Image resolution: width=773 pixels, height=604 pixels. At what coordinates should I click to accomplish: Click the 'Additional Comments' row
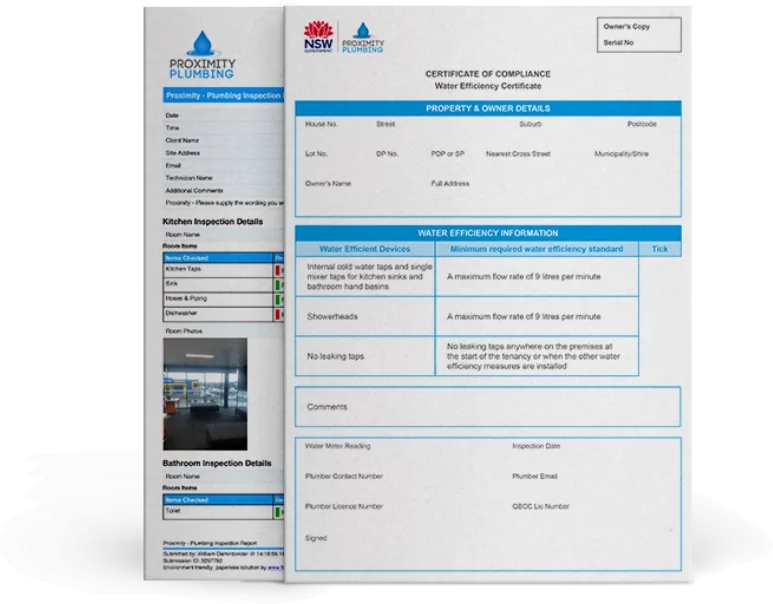(x=224, y=190)
